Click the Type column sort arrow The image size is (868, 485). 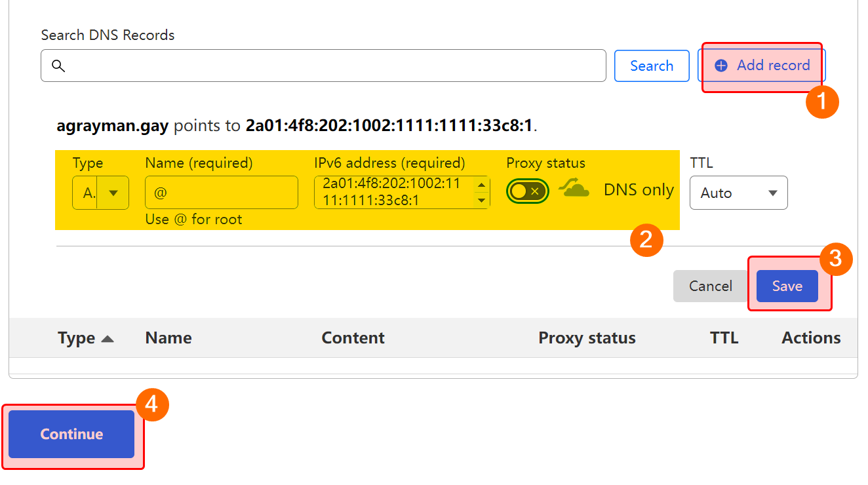click(108, 339)
